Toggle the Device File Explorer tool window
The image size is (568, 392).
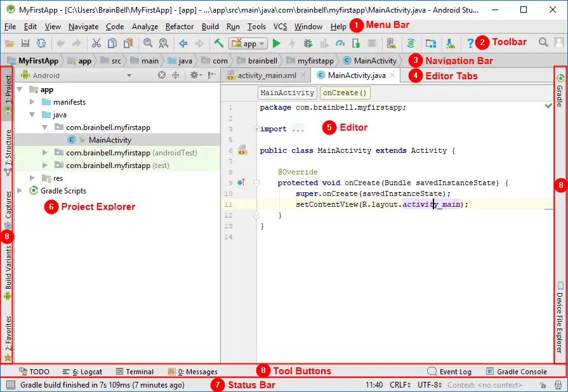pos(560,317)
